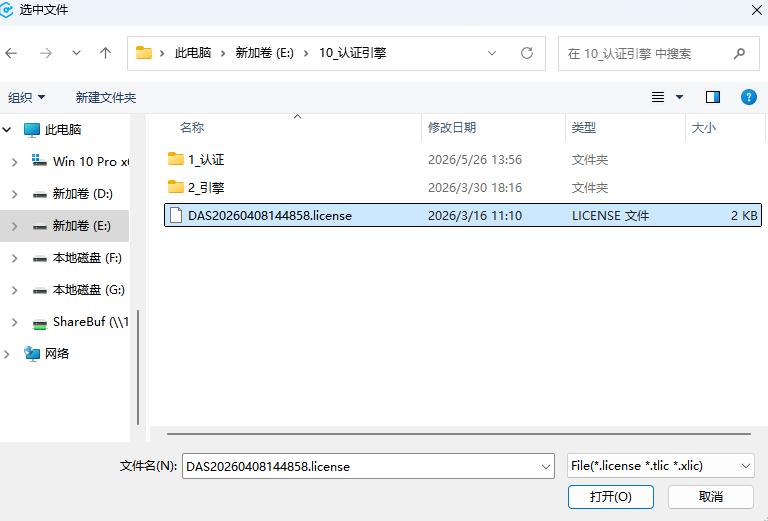The image size is (768, 521).
Task: Open the File(*.license *.tlic *.xlic) filter dropdown
Action: point(660,466)
